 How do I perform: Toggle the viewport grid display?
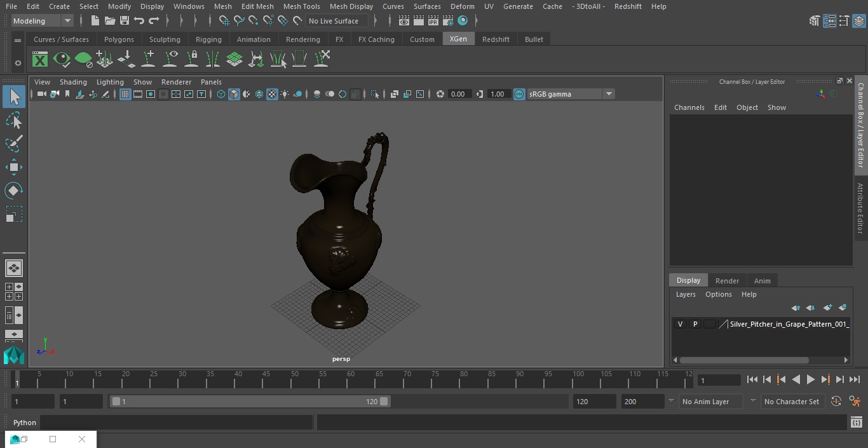[125, 94]
